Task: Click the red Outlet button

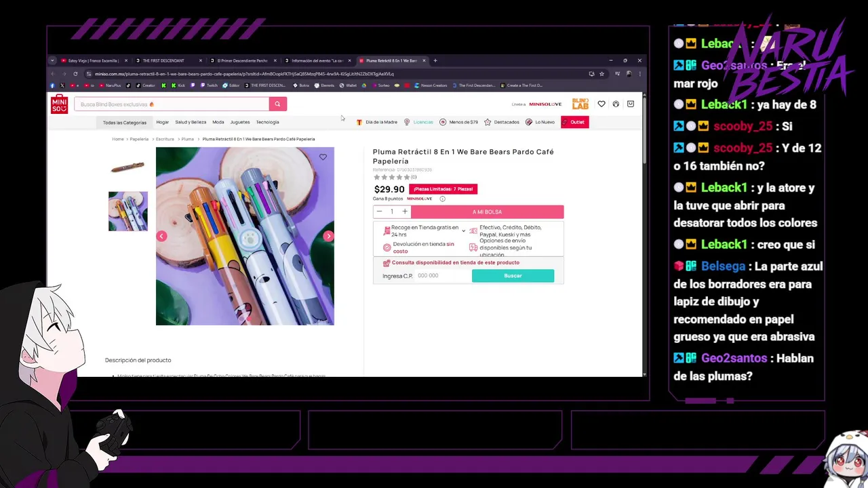Action: coord(574,122)
